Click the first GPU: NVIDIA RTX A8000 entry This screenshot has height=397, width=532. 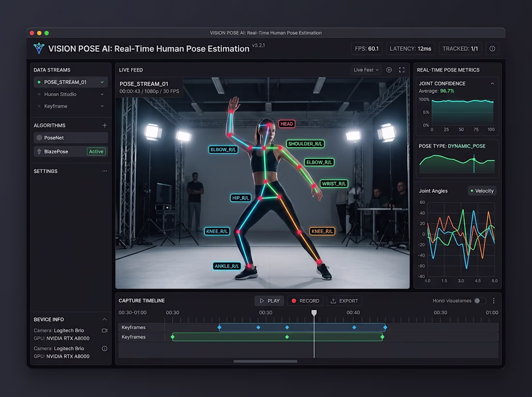click(61, 338)
